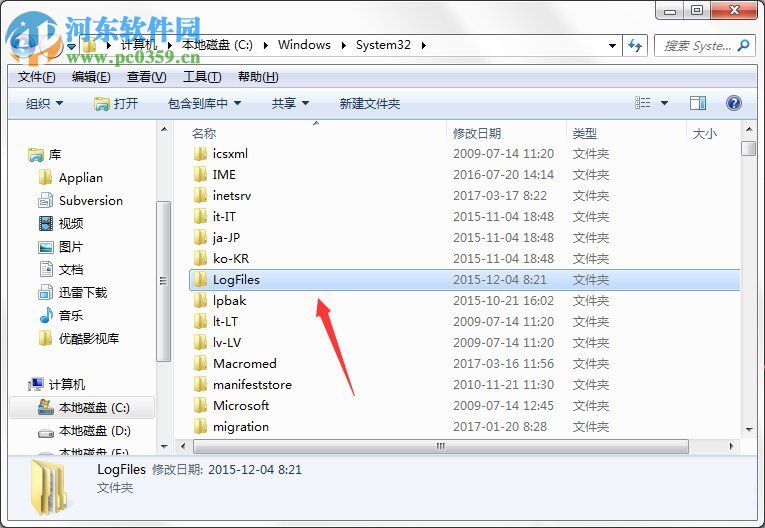Click Macromed date 2017-03-16 11:56 cell
Screen dimensions: 765x528
[503, 364]
